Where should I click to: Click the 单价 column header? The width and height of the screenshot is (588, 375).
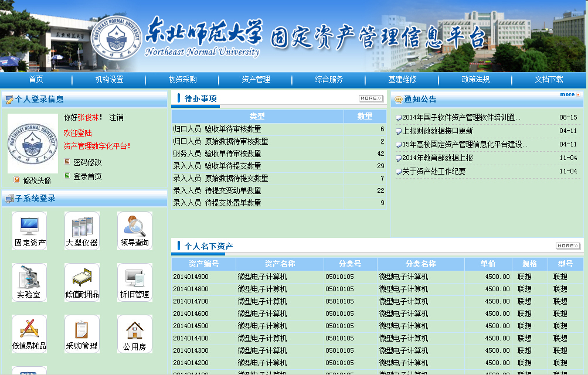tap(488, 264)
